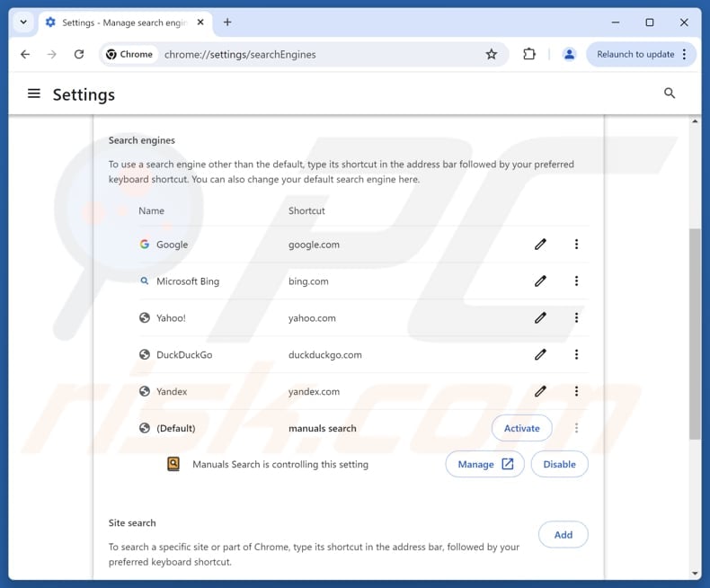Viewport: 710px width, 588px height.
Task: Open more actions for Microsoft Bing
Action: [x=576, y=281]
